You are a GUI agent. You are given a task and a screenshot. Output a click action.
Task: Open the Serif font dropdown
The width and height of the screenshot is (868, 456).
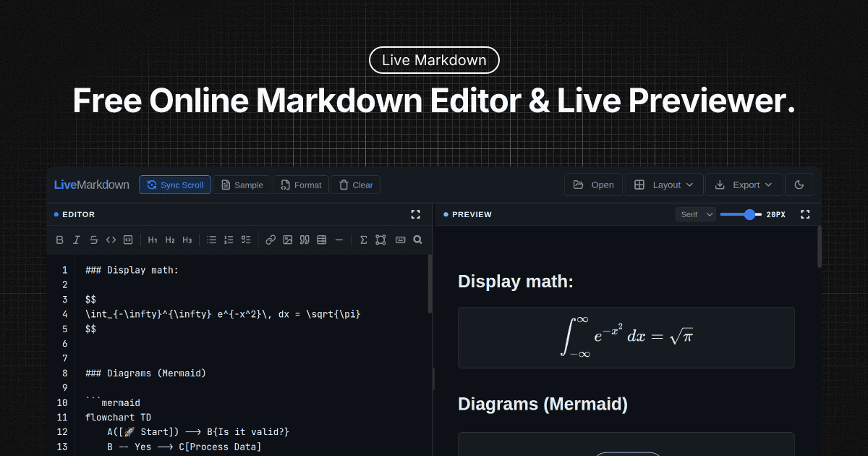696,214
